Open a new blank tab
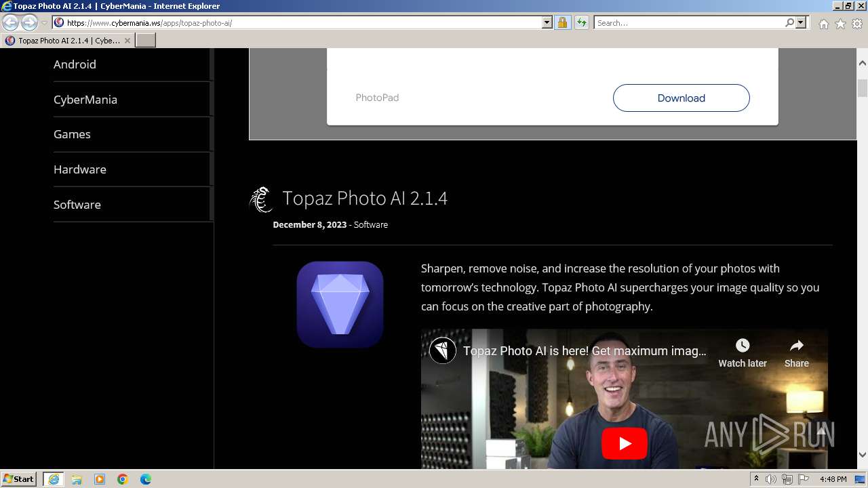Viewport: 868px width, 488px height. click(146, 41)
